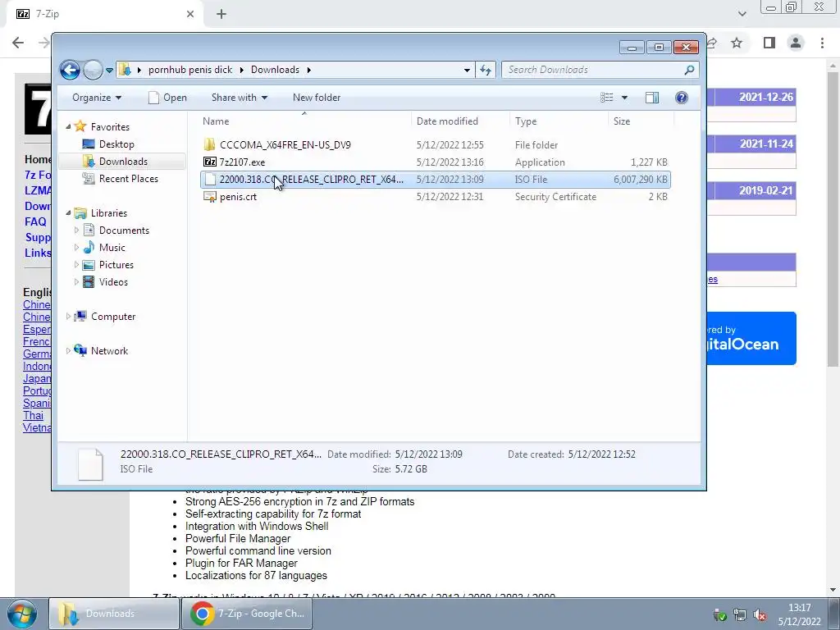This screenshot has width=840, height=630.
Task: Sort by the Type column header
Action: pyautogui.click(x=558, y=121)
